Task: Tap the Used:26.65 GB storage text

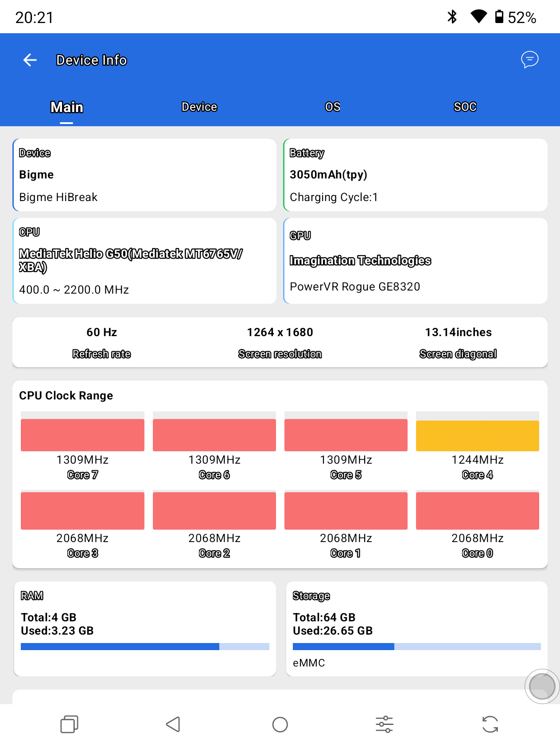Action: [x=333, y=631]
